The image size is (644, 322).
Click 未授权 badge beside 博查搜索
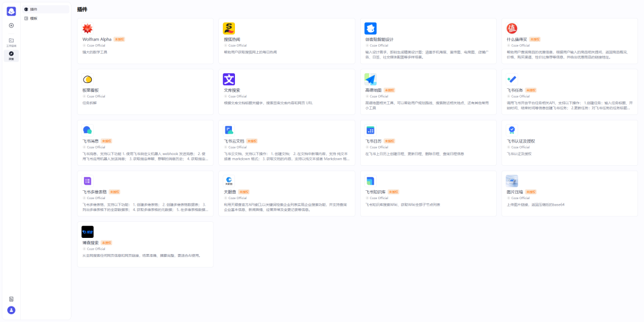coord(106,243)
